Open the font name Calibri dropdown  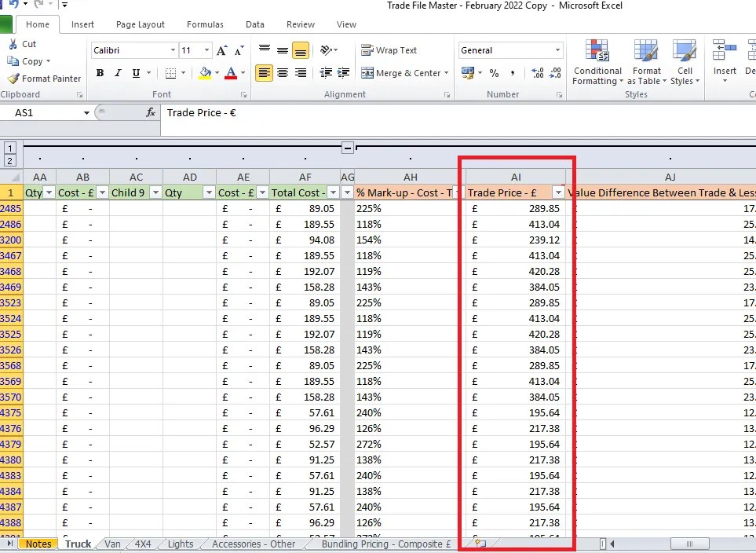pos(173,50)
